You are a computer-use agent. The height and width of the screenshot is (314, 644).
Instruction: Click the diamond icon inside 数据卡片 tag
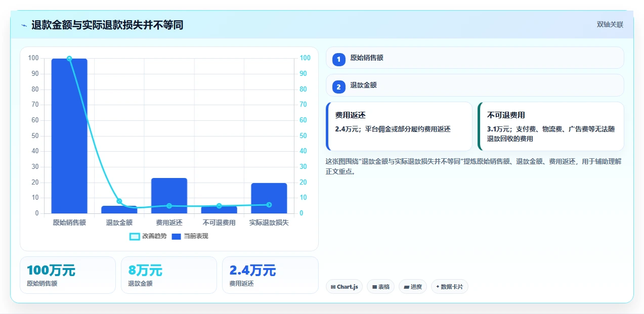click(x=438, y=286)
